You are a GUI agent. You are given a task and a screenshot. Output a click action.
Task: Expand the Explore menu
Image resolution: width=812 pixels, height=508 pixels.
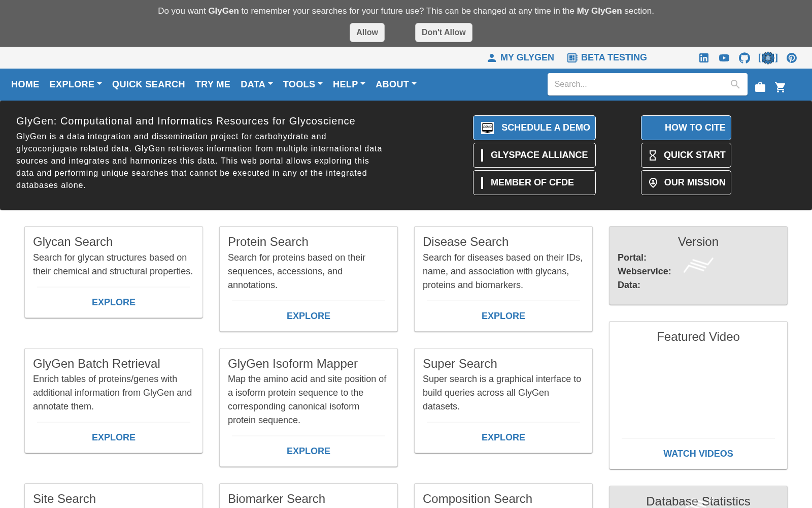click(76, 84)
